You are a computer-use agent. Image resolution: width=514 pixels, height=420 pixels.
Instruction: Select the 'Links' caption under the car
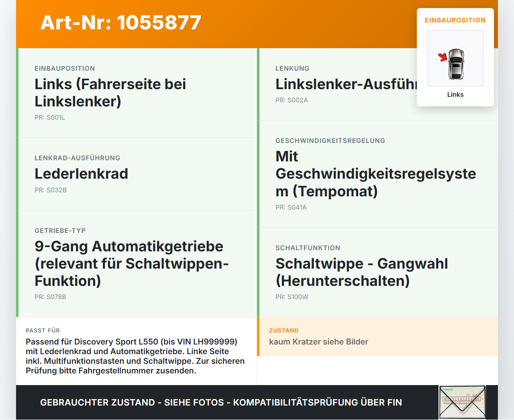pos(455,94)
